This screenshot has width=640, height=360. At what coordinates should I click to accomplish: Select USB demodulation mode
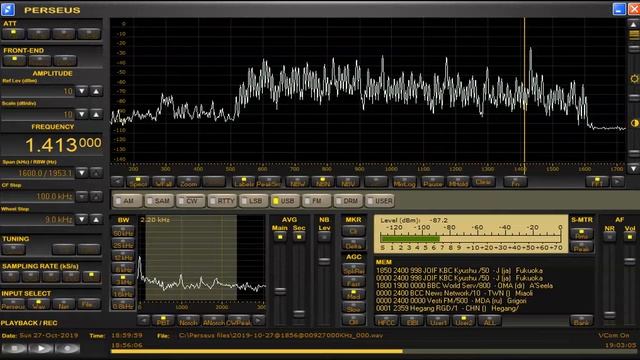(x=285, y=201)
